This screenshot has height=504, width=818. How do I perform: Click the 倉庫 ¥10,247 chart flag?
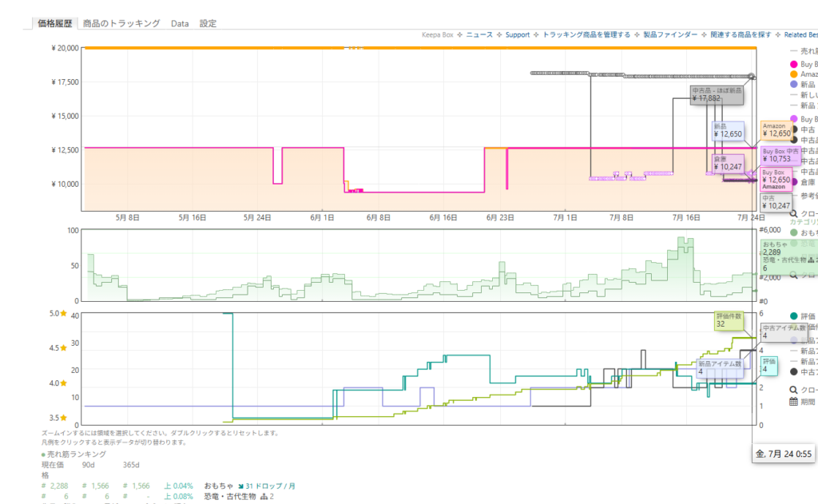(x=728, y=163)
